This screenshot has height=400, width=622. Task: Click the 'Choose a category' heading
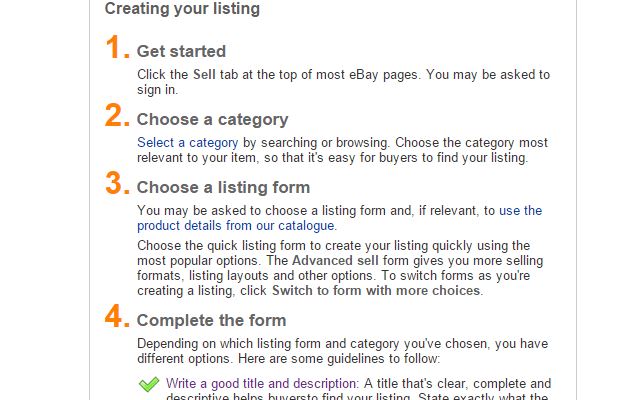212,119
